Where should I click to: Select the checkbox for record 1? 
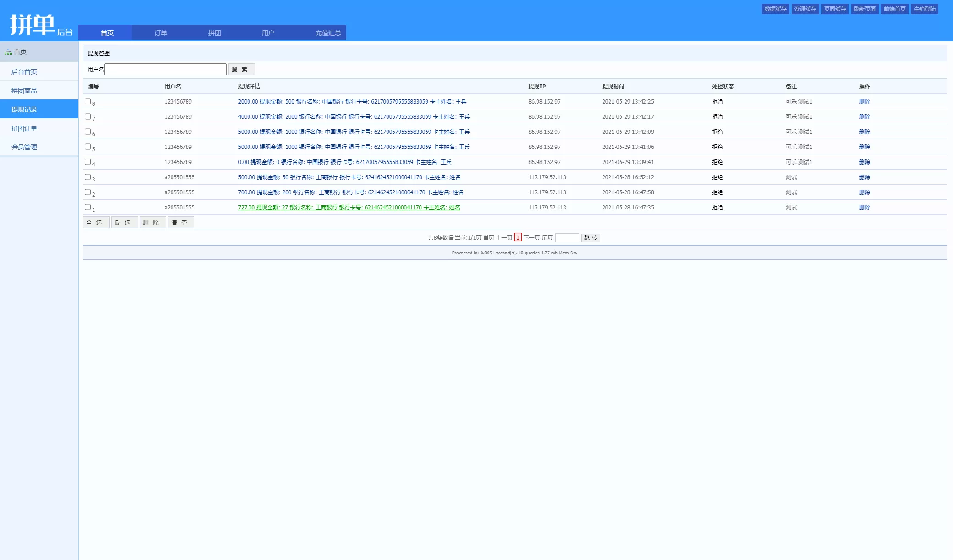(88, 207)
